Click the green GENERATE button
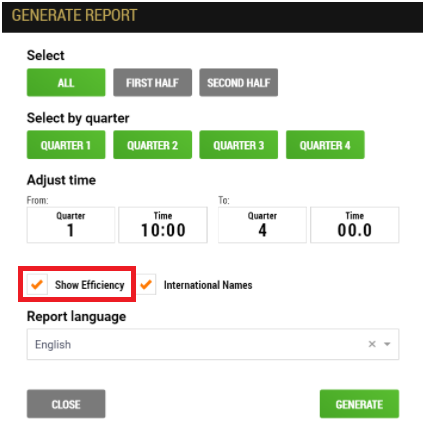This screenshot has width=425, height=430. (359, 404)
